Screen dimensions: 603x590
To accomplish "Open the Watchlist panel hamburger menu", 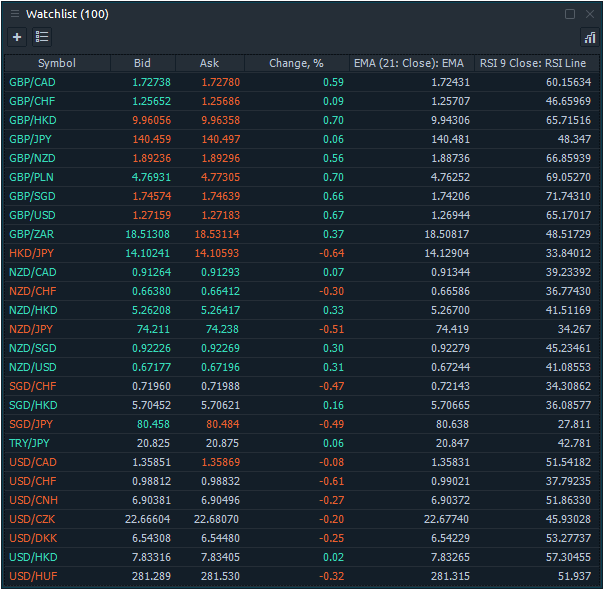I will (14, 14).
